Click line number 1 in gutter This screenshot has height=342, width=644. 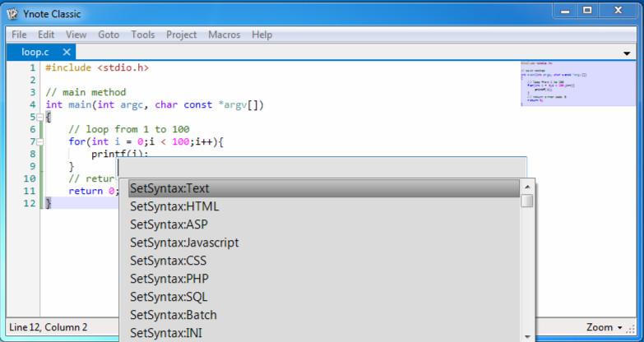click(32, 67)
